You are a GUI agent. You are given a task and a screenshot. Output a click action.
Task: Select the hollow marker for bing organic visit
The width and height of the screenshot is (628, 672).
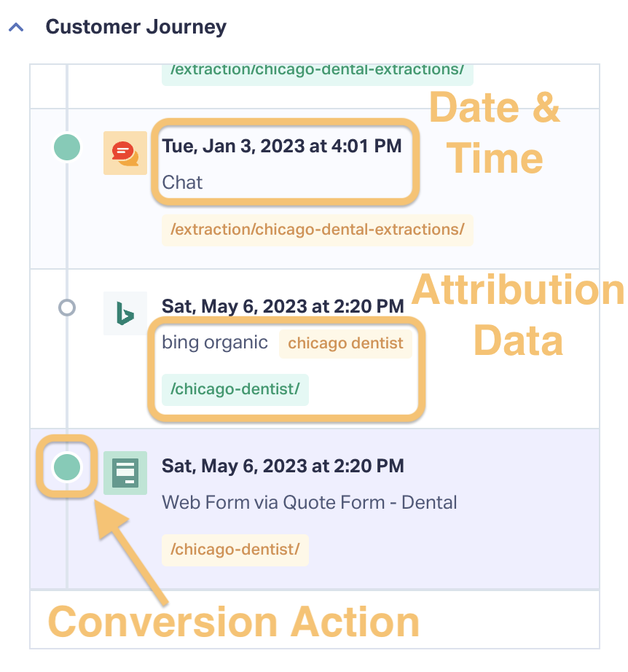click(67, 308)
